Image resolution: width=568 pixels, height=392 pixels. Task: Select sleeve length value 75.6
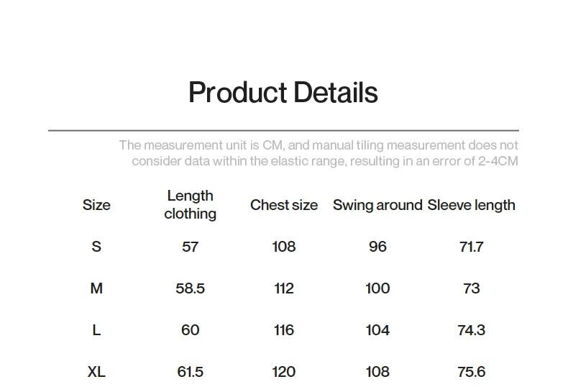471,372
